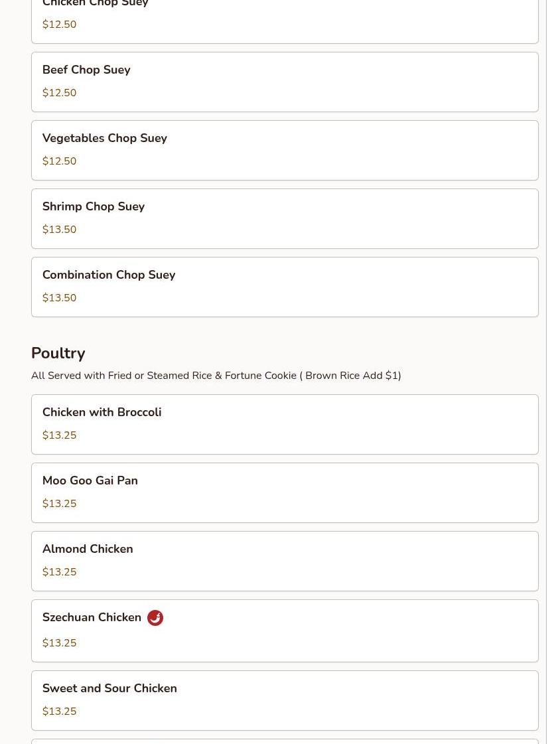The width and height of the screenshot is (560, 744).
Task: Choose Shrimp Chop Suey from the menu
Action: pos(285,219)
